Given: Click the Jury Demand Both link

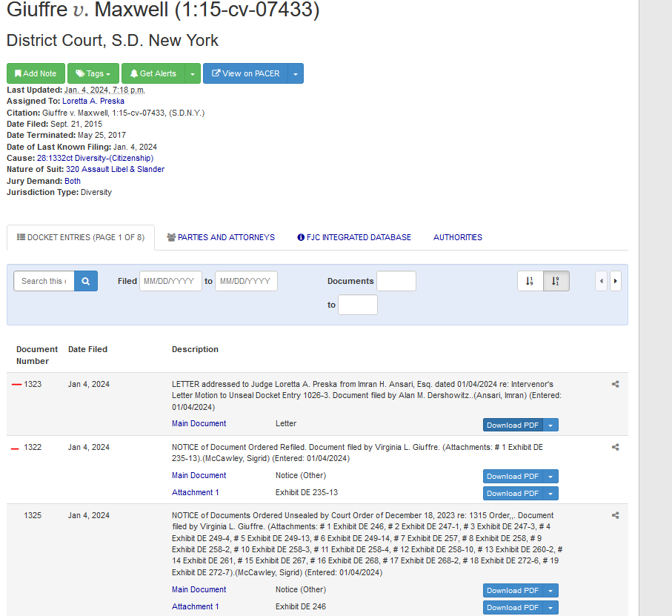Looking at the screenshot, I should tap(73, 181).
